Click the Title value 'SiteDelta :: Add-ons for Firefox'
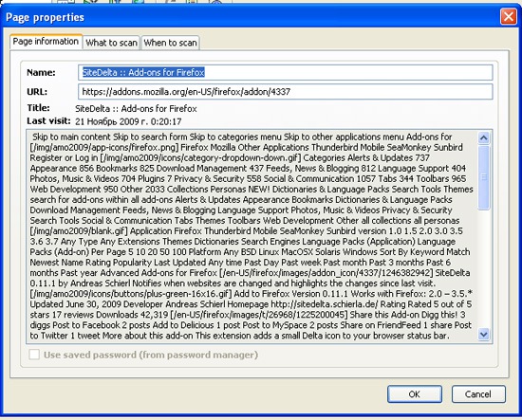This screenshot has height=420, width=522. point(136,109)
